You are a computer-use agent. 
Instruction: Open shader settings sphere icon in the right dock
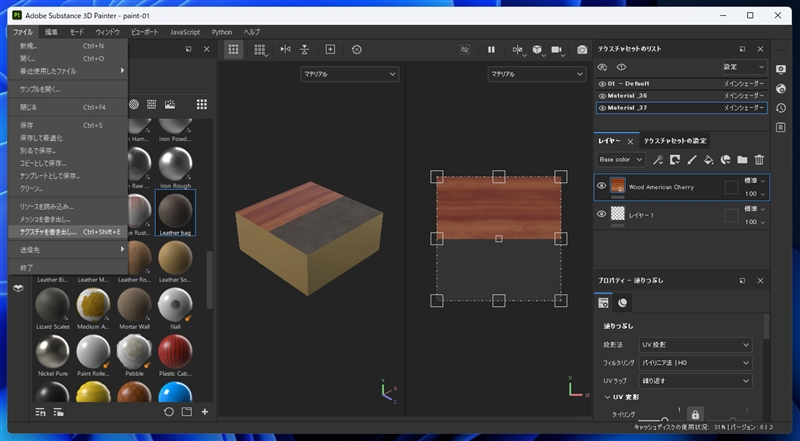pyautogui.click(x=781, y=89)
